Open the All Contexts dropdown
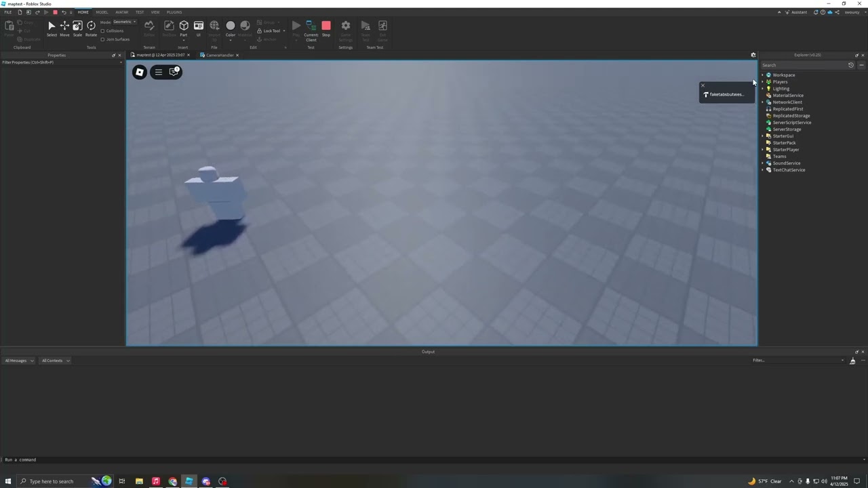This screenshot has height=488, width=868. point(55,361)
